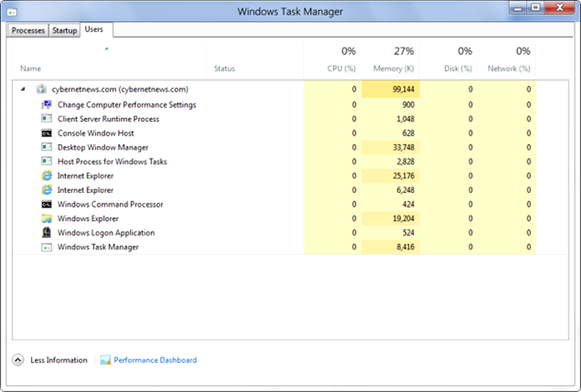Click the Internet Explorer icon using 25,176 K
The image size is (581, 392).
[x=46, y=176]
